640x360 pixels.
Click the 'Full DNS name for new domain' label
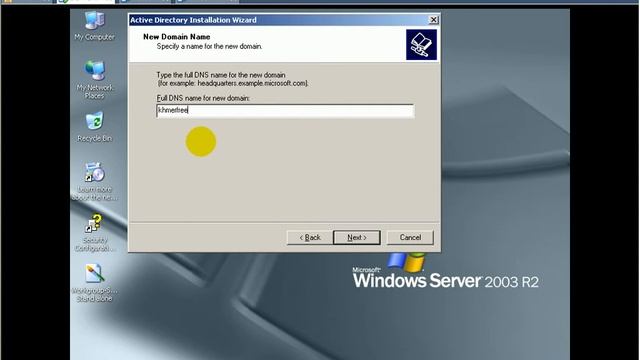pos(203,98)
